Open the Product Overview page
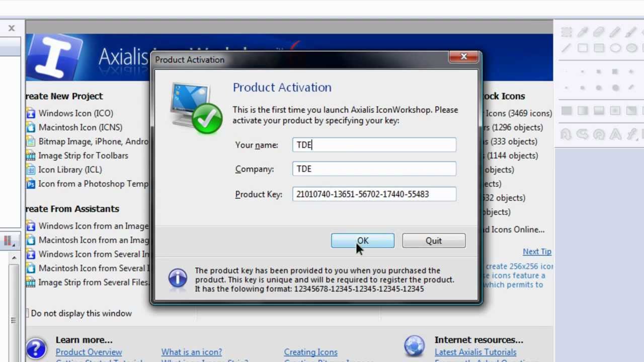 point(89,352)
